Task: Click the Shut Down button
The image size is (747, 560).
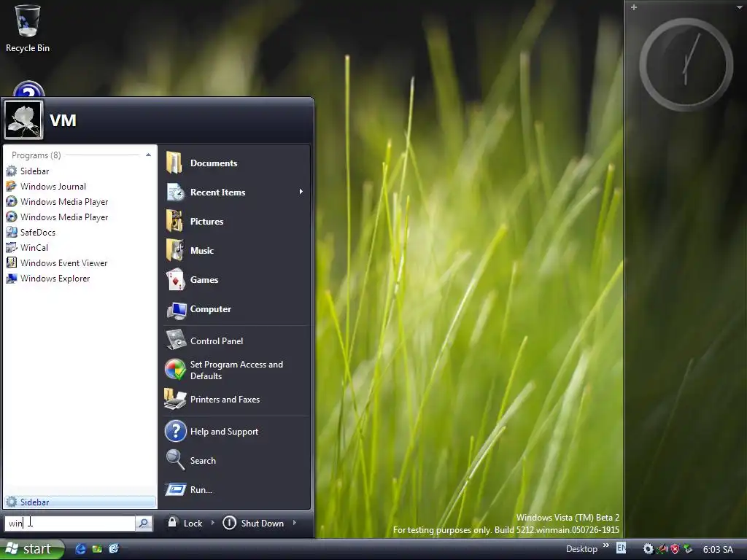Action: click(253, 523)
